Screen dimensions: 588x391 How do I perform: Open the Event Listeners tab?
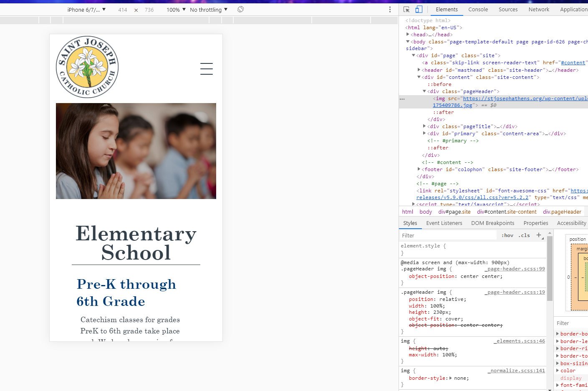point(444,223)
